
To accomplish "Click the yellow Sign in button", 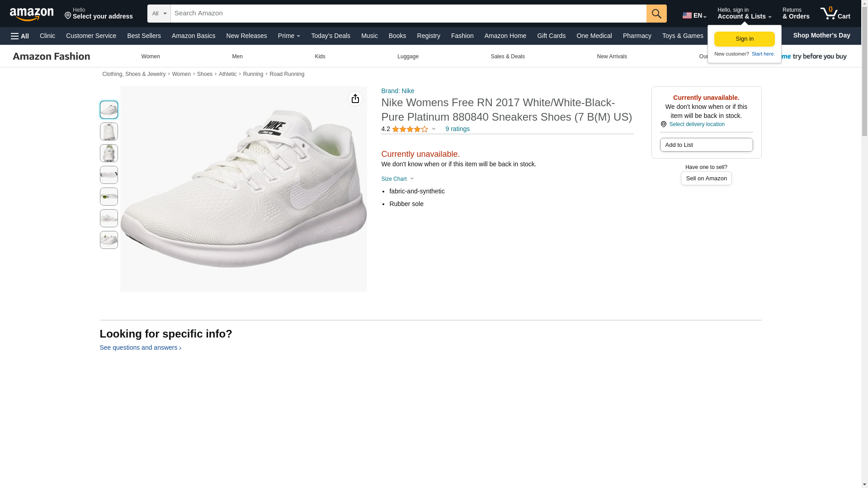I will tap(744, 39).
